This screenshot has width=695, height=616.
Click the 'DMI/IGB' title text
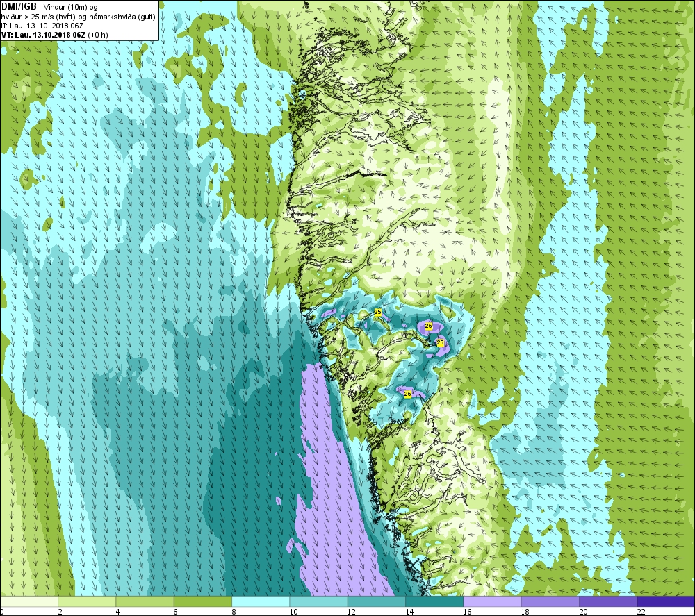tap(19, 7)
